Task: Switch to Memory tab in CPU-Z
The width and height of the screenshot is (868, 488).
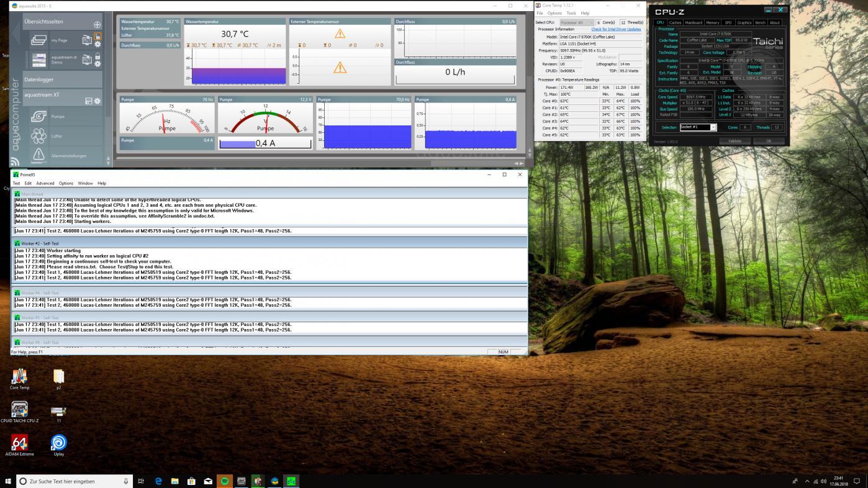Action: coord(713,23)
